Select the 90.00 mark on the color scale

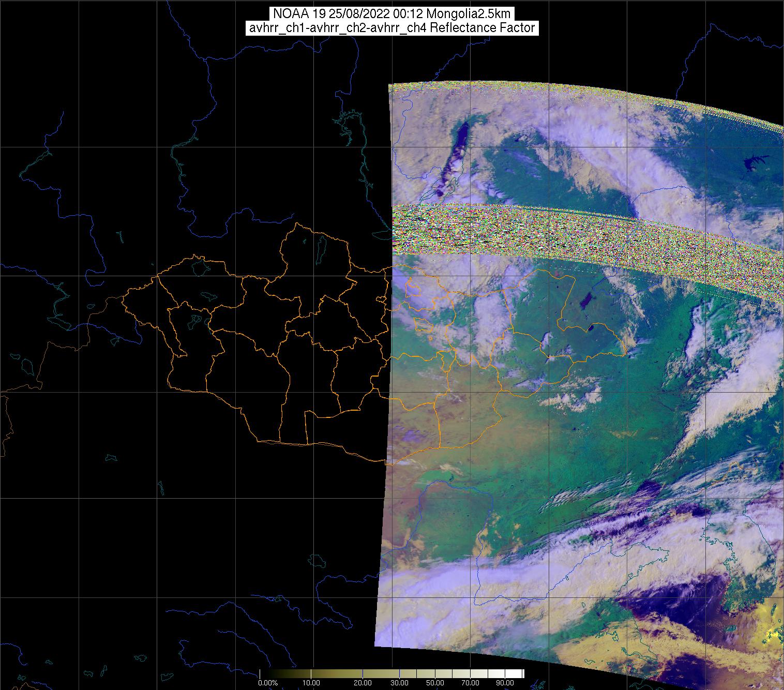pos(501,683)
